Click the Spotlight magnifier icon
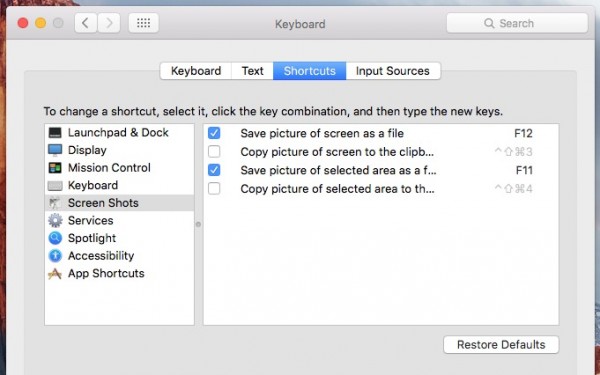This screenshot has width=600, height=375. [55, 238]
